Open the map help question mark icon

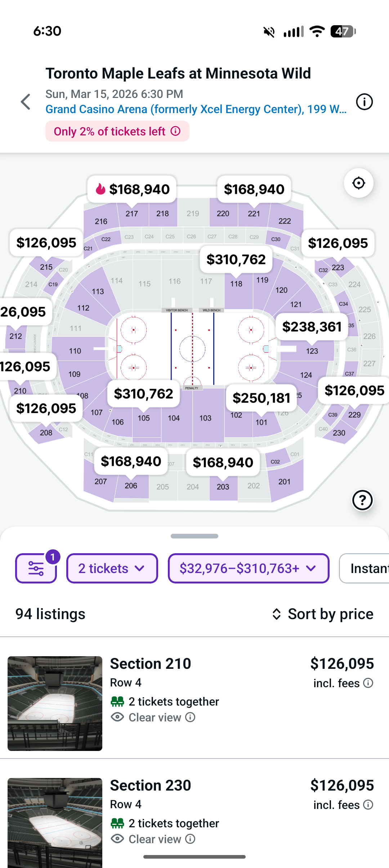tap(362, 500)
